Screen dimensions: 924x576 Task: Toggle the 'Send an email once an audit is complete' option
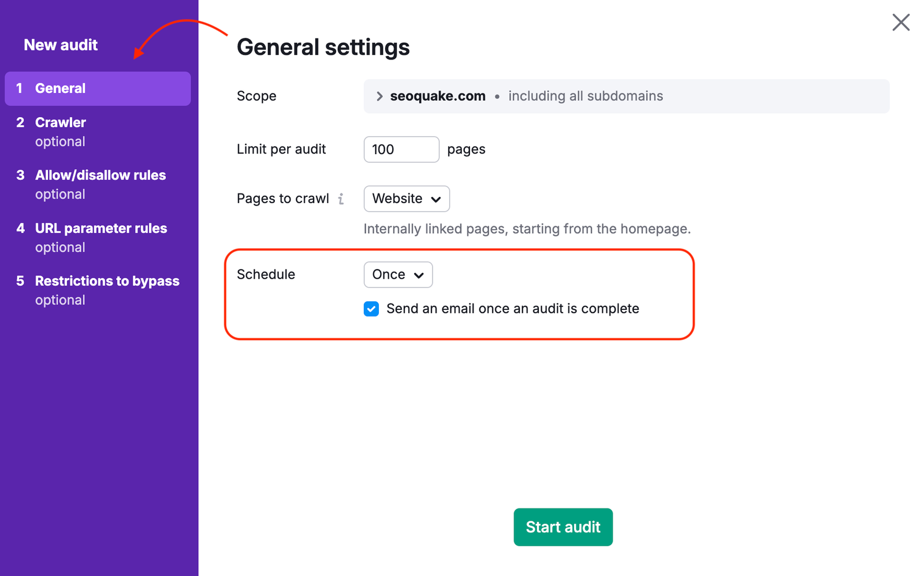point(371,309)
